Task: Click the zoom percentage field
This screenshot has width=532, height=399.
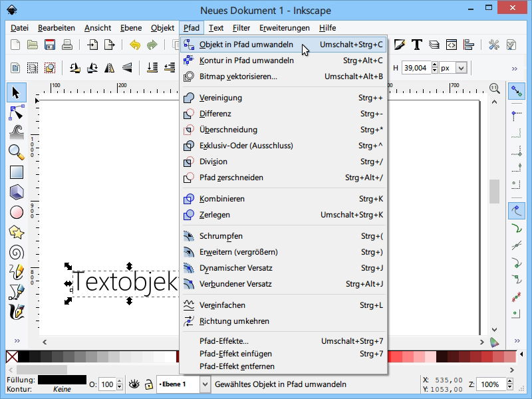Action: point(491,384)
